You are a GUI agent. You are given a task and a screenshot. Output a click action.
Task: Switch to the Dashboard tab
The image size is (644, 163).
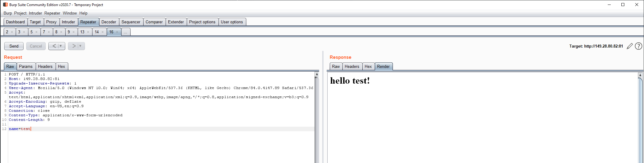15,22
